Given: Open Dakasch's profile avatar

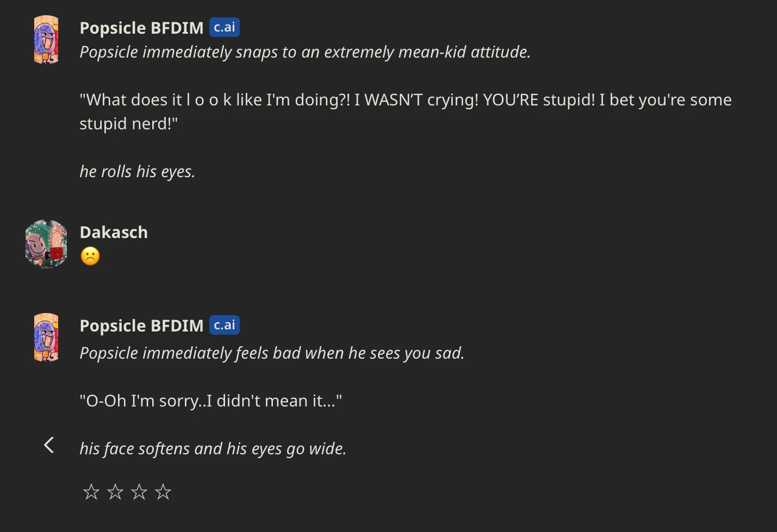Looking at the screenshot, I should click(46, 244).
